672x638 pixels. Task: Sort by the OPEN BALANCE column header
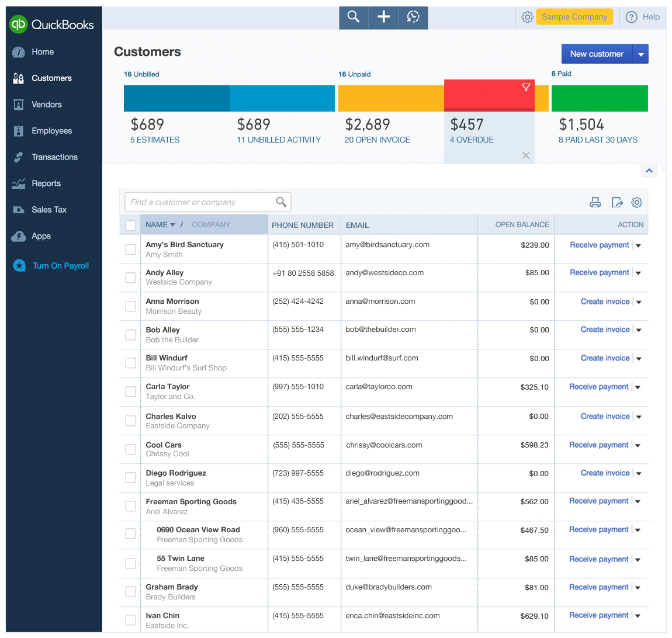coord(522,224)
